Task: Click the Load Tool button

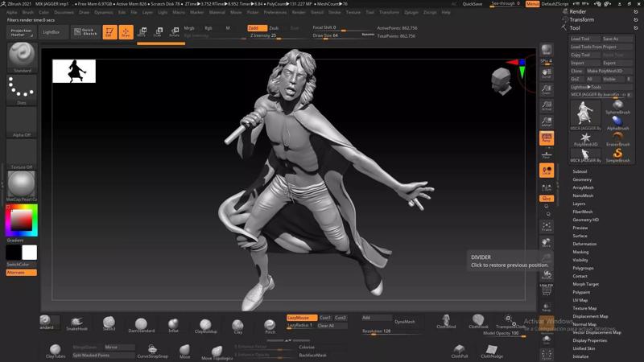Action: [580, 39]
